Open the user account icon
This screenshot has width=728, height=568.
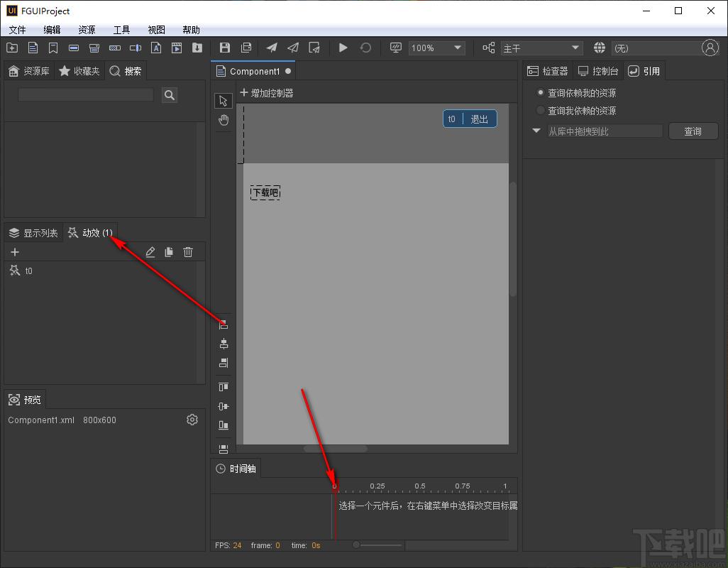pos(710,48)
